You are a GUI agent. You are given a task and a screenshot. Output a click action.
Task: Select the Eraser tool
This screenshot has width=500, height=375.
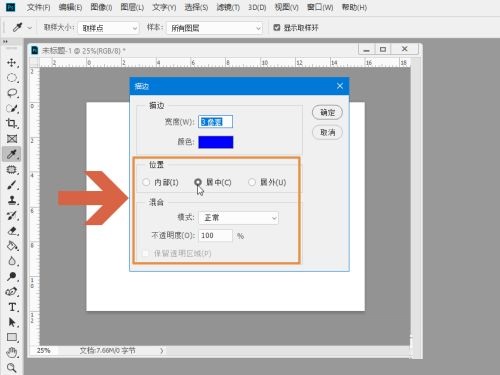pos(12,231)
